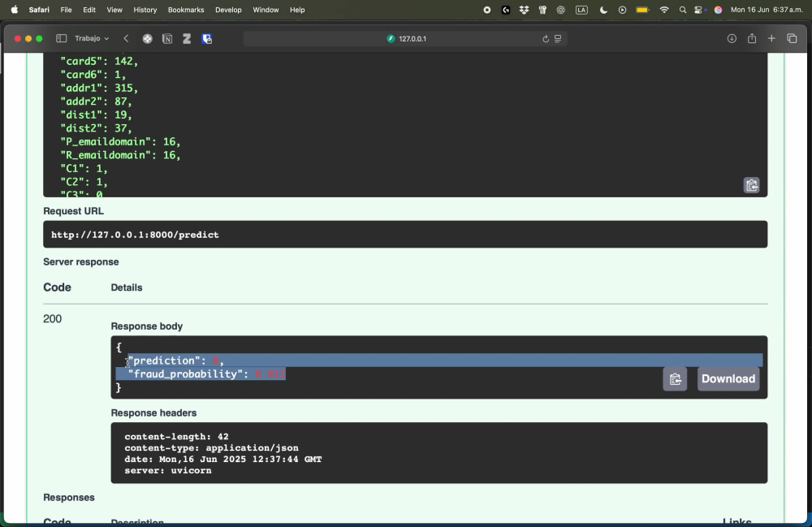Click the date and time in menu bar
The height and width of the screenshot is (527, 812).
[x=767, y=10]
